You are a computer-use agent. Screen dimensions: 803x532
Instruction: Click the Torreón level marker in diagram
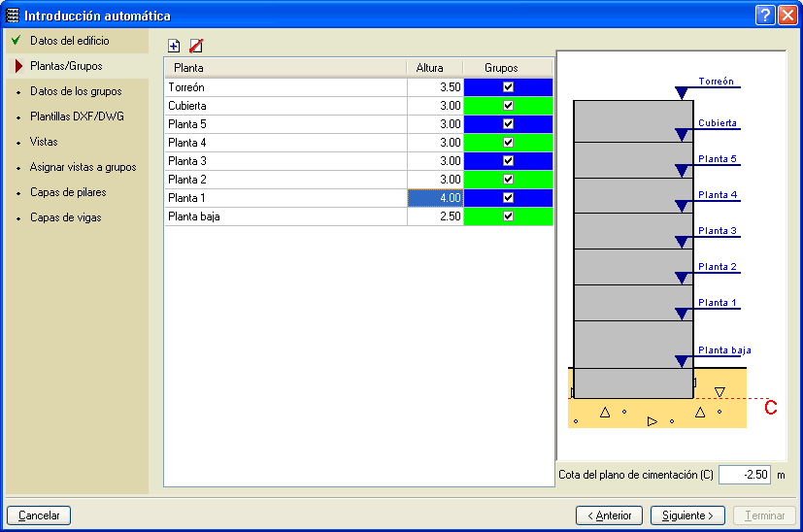click(x=682, y=93)
